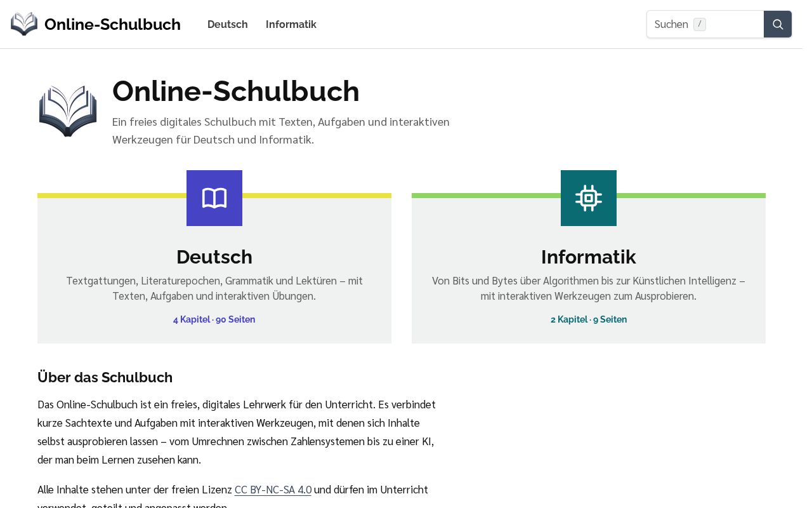This screenshot has width=812, height=508.
Task: Go to home via Online-Schulbuch header title
Action: coord(112,24)
